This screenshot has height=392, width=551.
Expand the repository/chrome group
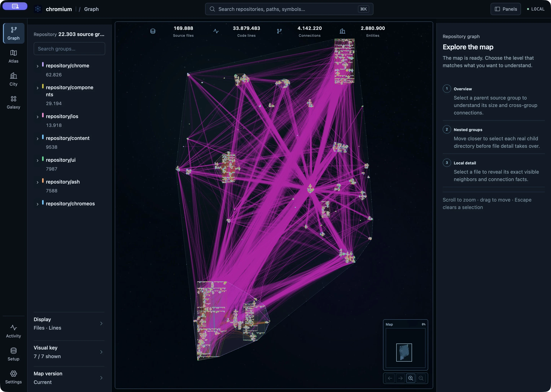pos(37,66)
